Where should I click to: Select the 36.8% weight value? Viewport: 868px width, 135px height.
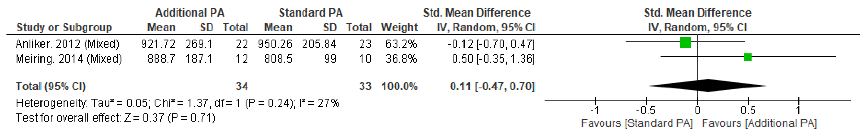(x=401, y=59)
